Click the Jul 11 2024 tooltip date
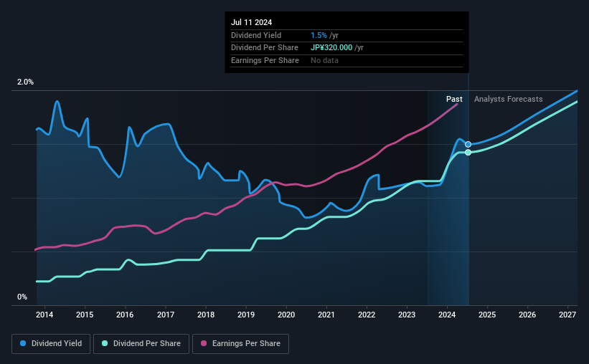This screenshot has width=589, height=364. (x=251, y=22)
